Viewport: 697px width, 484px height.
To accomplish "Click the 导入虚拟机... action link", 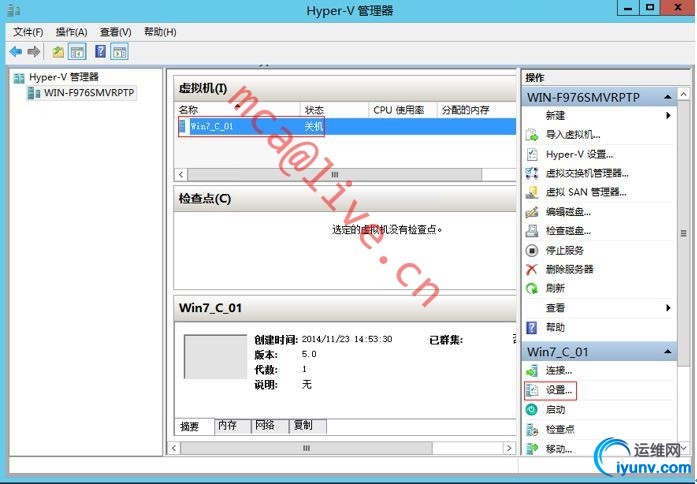I will 573,135.
